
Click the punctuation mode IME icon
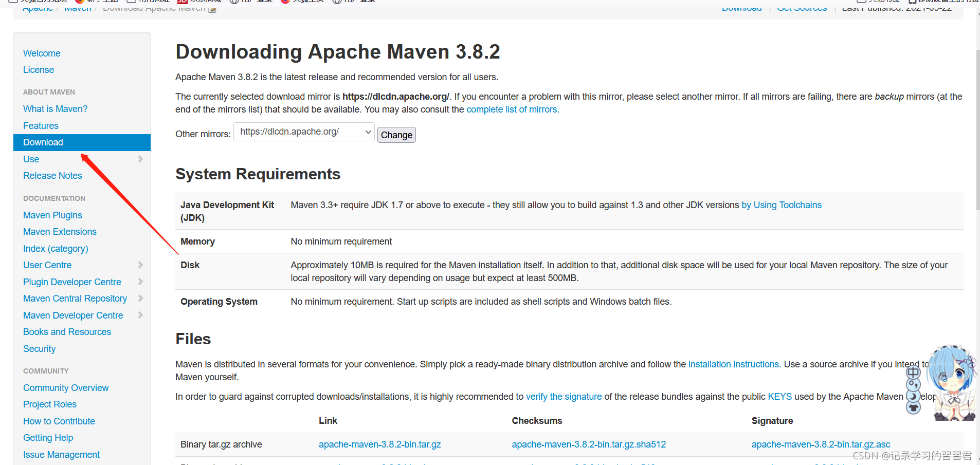pos(913,384)
